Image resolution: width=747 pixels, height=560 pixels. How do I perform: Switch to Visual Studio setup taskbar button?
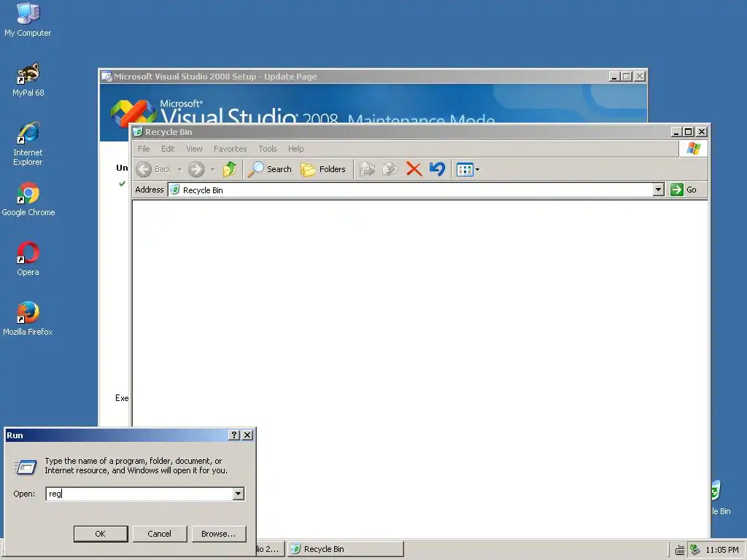(x=270, y=549)
